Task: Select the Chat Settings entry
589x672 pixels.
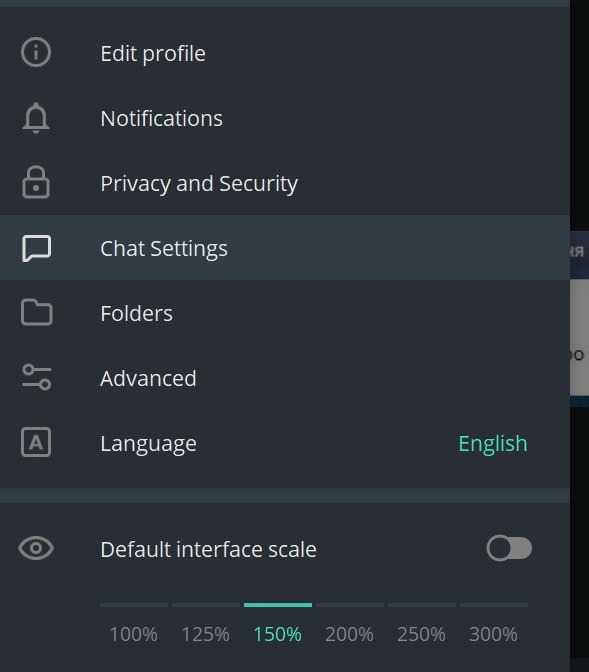Action: [285, 248]
